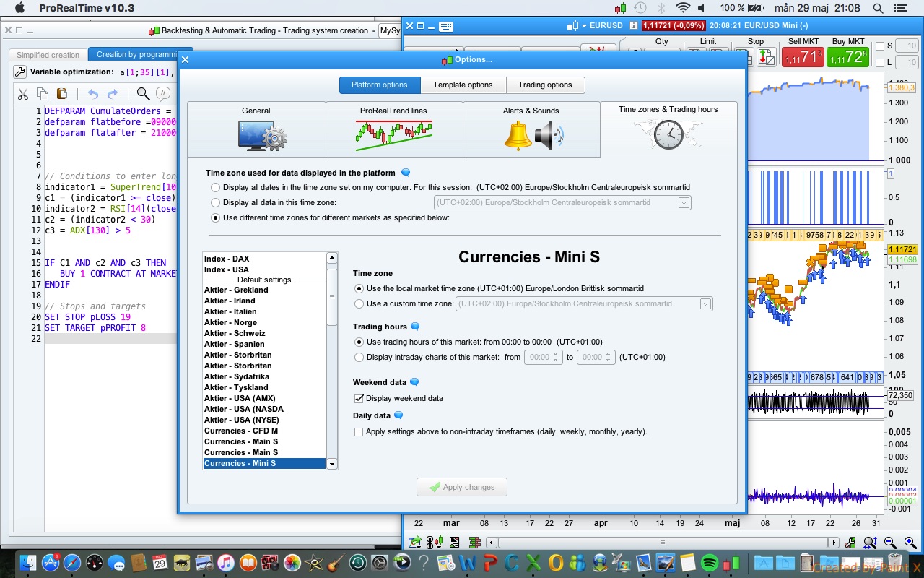
Task: Open Spotify from the Dock
Action: click(710, 562)
